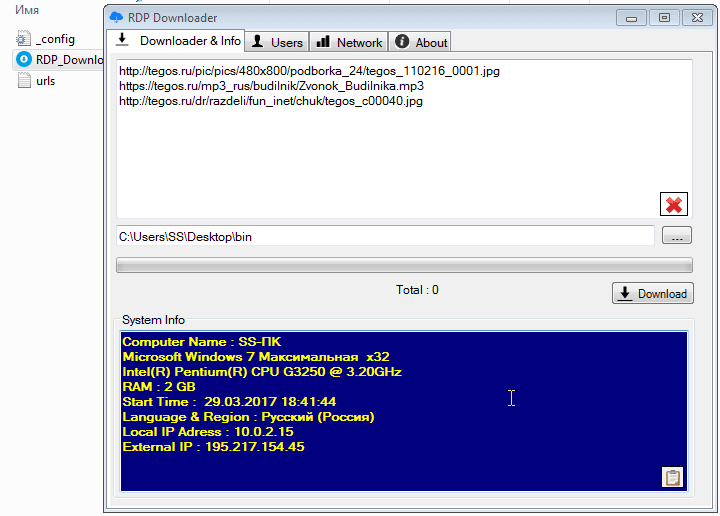720x516 pixels.
Task: Select the urls file in explorer
Action: (x=25, y=81)
